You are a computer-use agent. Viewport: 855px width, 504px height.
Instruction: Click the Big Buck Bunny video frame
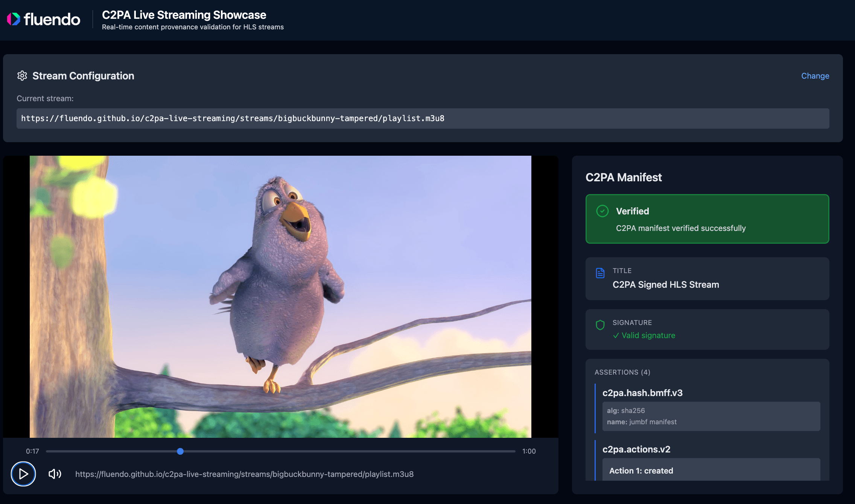click(x=280, y=296)
